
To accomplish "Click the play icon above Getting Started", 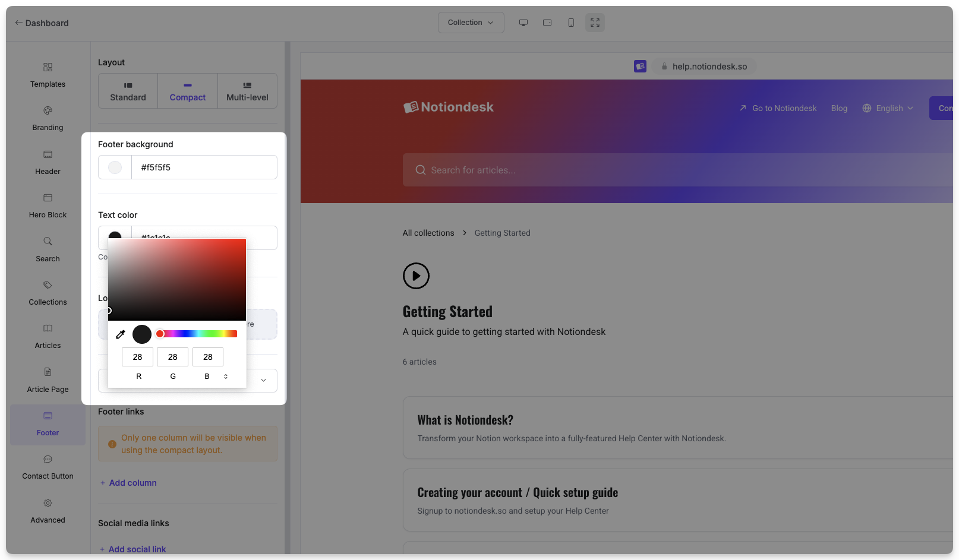I will coord(416,276).
